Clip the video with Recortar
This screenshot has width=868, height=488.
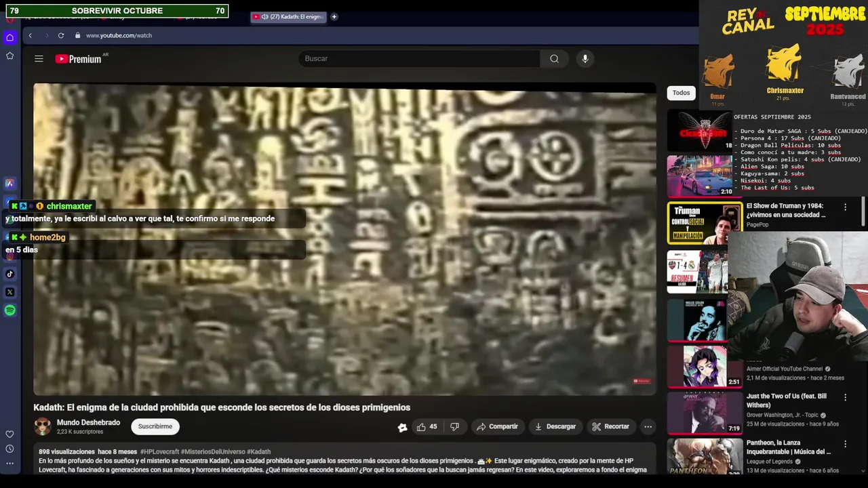610,426
